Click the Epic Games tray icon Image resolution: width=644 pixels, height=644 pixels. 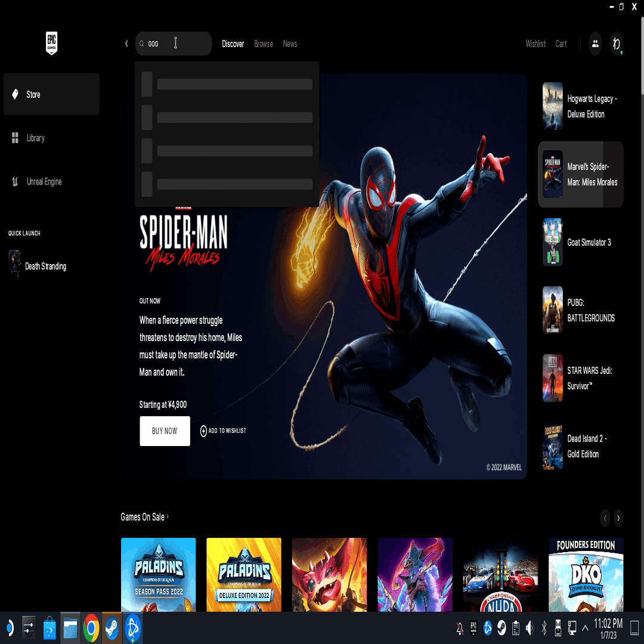tap(473, 627)
